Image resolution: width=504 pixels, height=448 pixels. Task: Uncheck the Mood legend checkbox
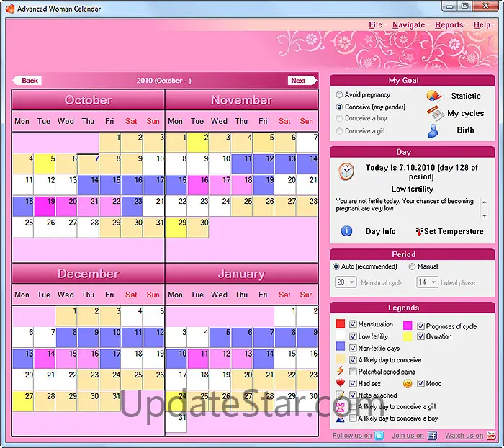pyautogui.click(x=420, y=383)
